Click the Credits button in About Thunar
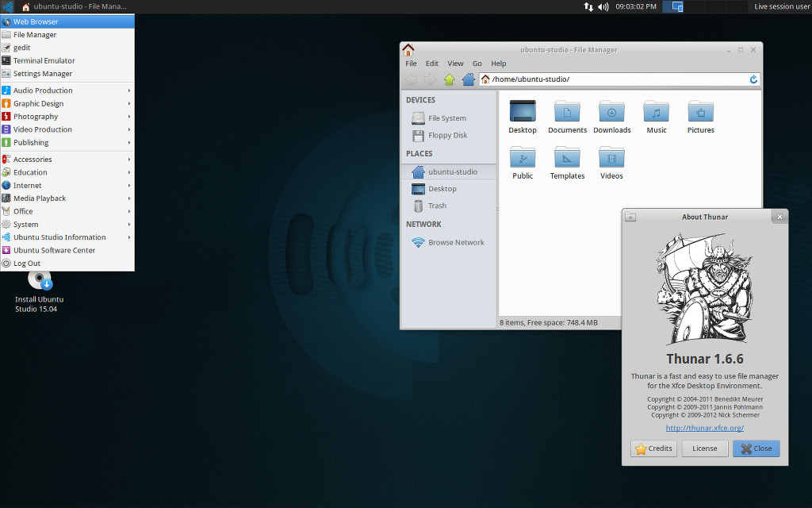This screenshot has width=812, height=508. pos(653,448)
